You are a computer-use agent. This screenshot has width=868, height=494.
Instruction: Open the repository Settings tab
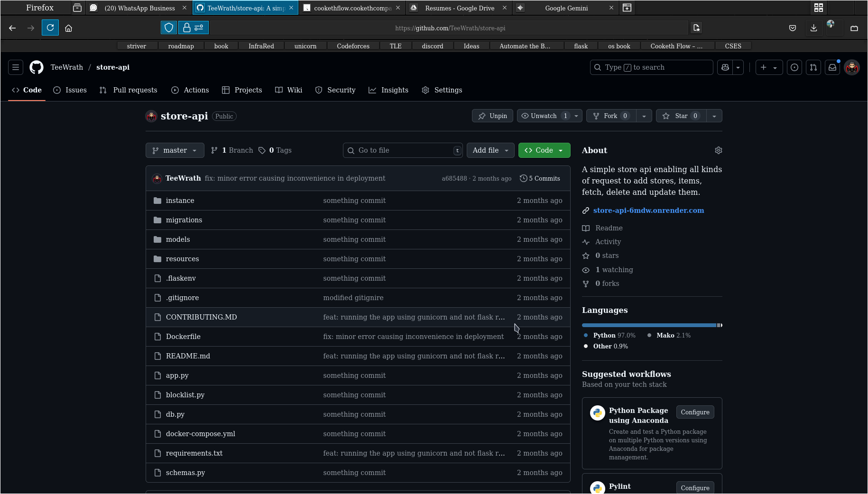[x=442, y=90]
